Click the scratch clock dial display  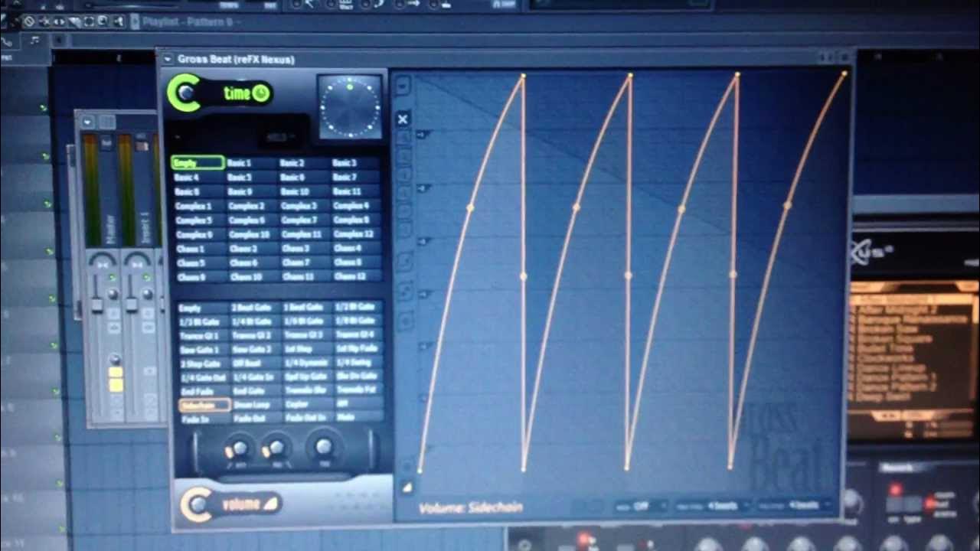[350, 107]
